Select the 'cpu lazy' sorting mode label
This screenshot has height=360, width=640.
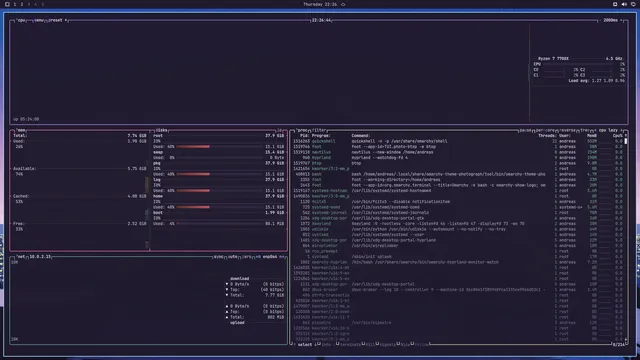coord(608,130)
